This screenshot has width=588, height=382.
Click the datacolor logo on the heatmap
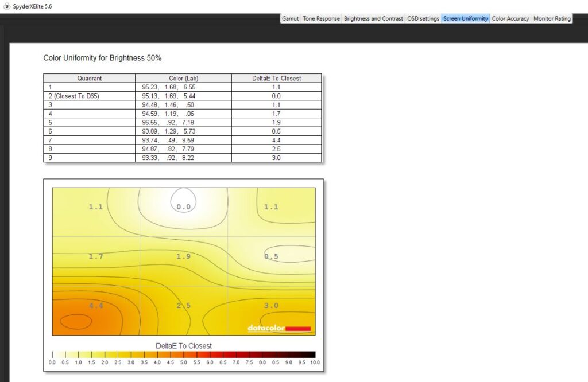click(x=279, y=329)
